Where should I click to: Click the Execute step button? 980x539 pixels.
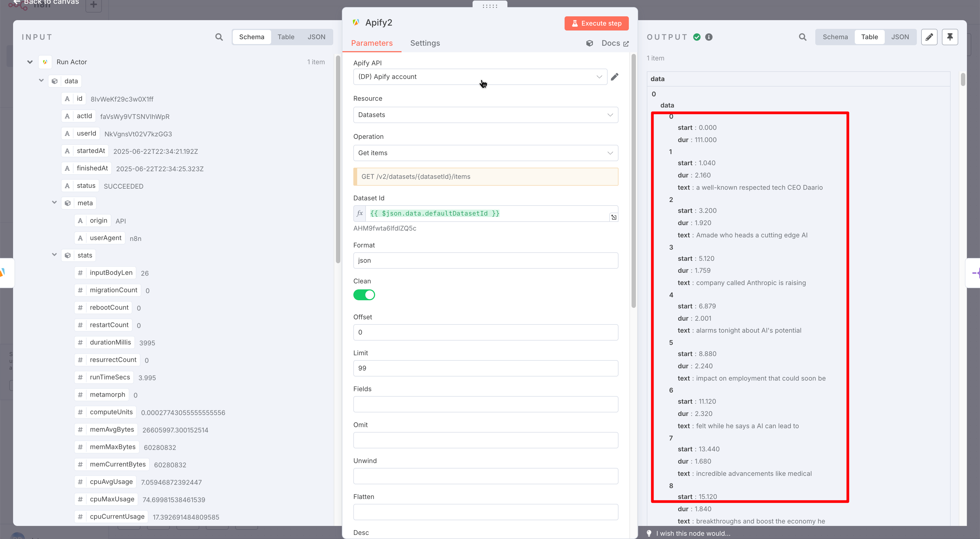click(596, 23)
